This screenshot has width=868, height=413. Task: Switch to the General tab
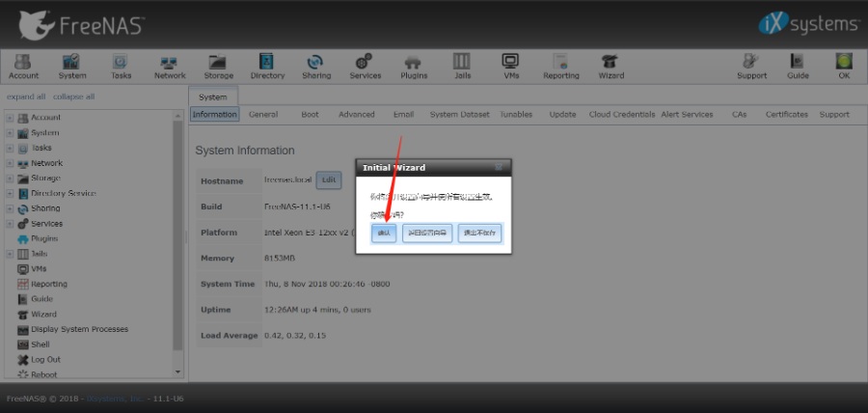263,114
